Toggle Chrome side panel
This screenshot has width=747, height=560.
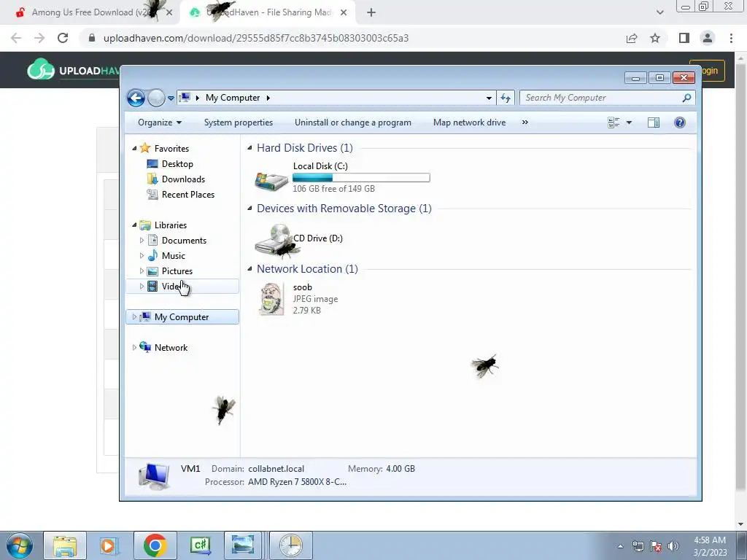pos(684,38)
